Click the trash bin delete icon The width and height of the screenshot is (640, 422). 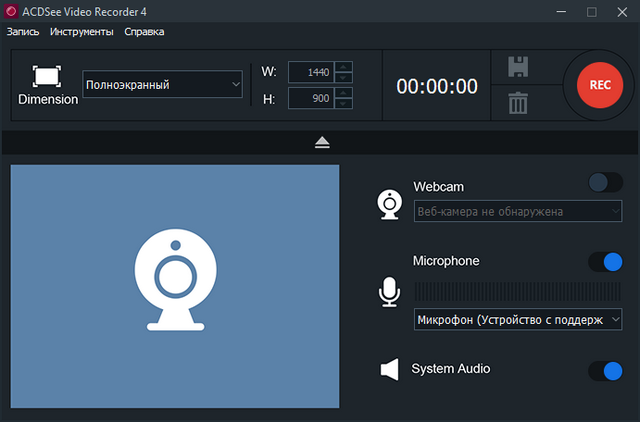coord(518,102)
